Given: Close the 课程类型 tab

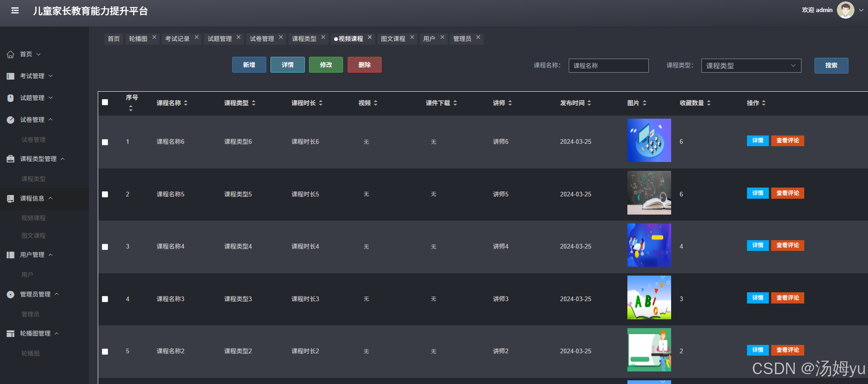Looking at the screenshot, I should (x=323, y=37).
